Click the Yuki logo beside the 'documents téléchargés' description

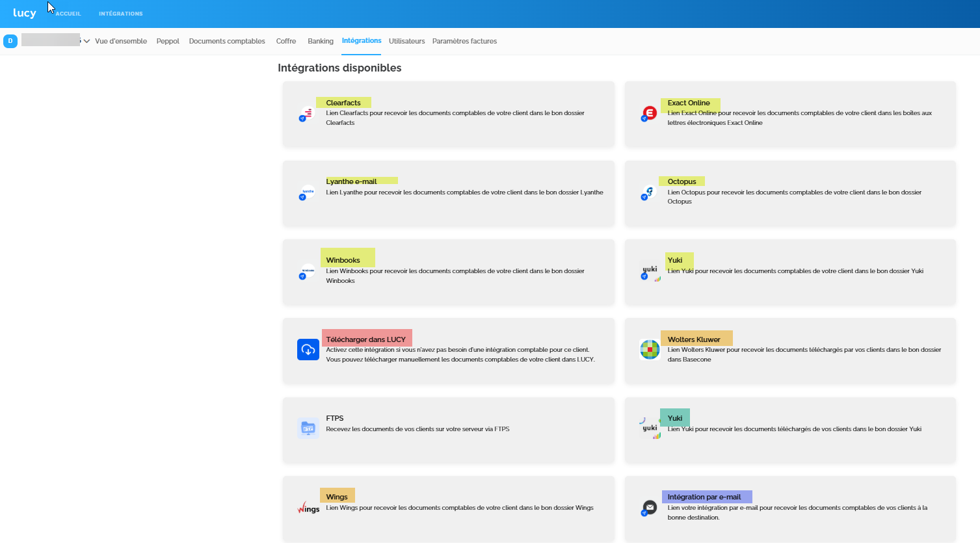(x=650, y=428)
